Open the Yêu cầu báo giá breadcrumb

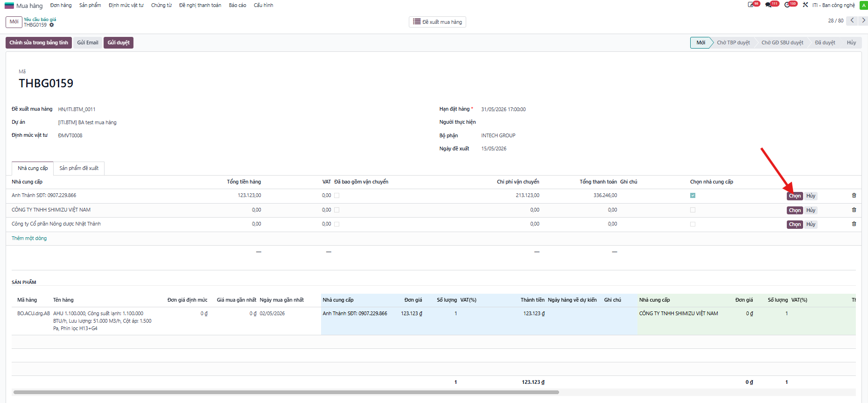pos(40,20)
